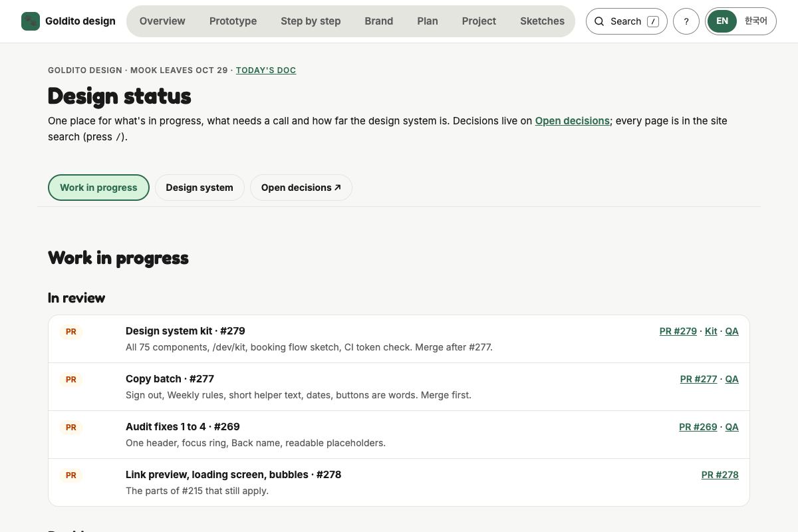Open the Search box
Image resolution: width=798 pixels, height=532 pixels.
626,21
